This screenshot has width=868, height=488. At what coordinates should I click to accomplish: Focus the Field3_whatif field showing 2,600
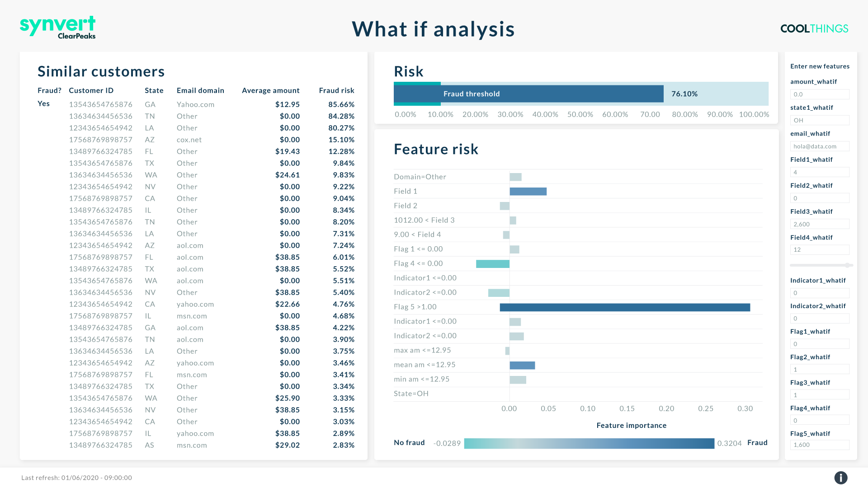820,224
